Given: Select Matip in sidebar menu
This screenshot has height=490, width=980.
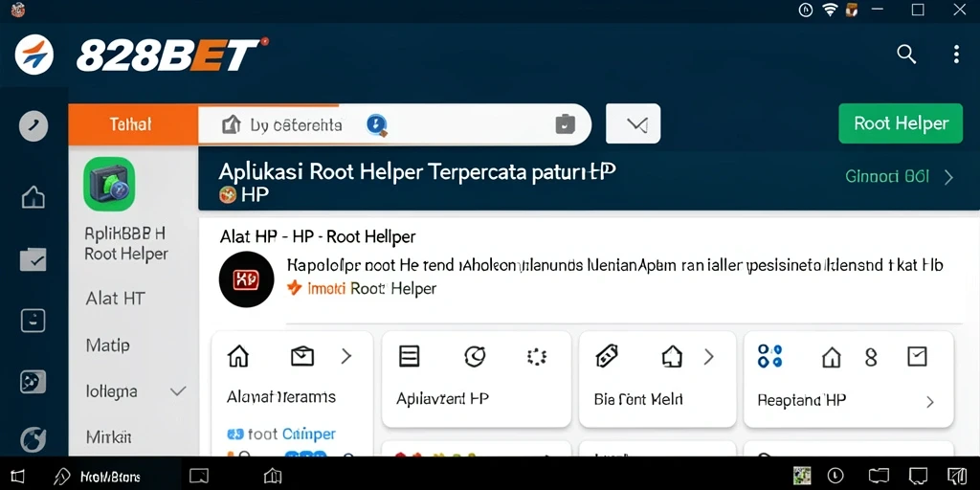Looking at the screenshot, I should coord(107,345).
